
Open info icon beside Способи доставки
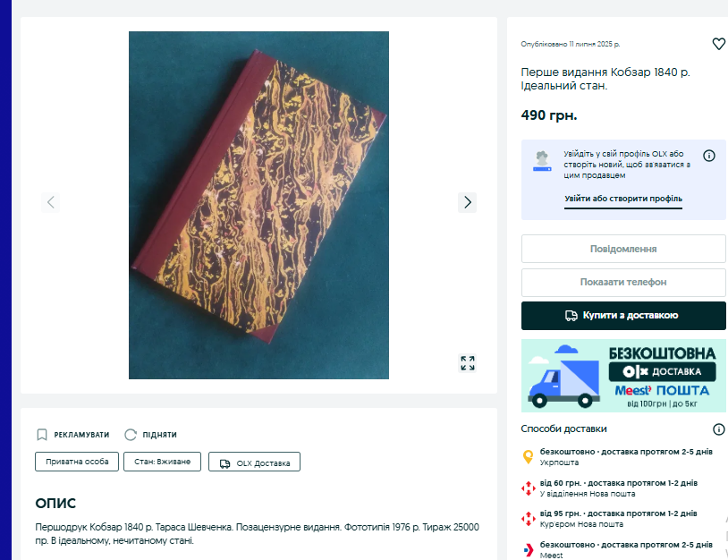[x=718, y=429]
